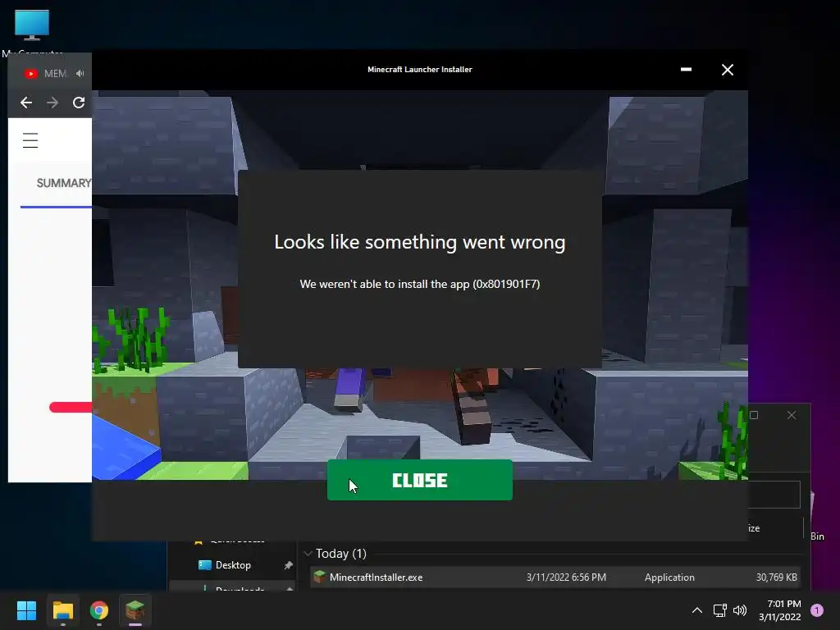Click the pin icon beside Desktop
Image resolution: width=840 pixels, height=630 pixels.
coord(288,565)
